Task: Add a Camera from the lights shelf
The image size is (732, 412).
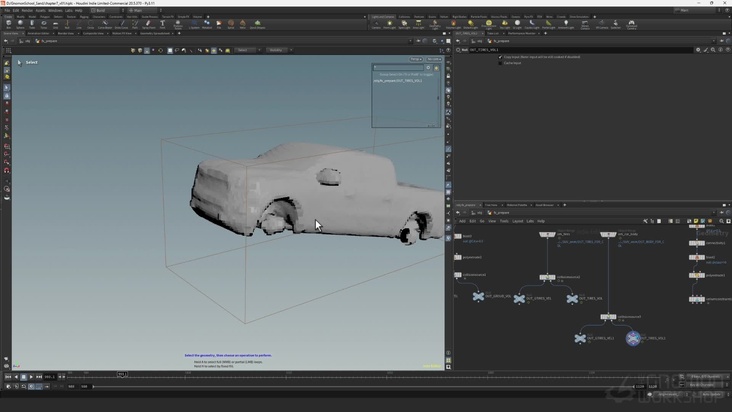Action: (x=376, y=24)
